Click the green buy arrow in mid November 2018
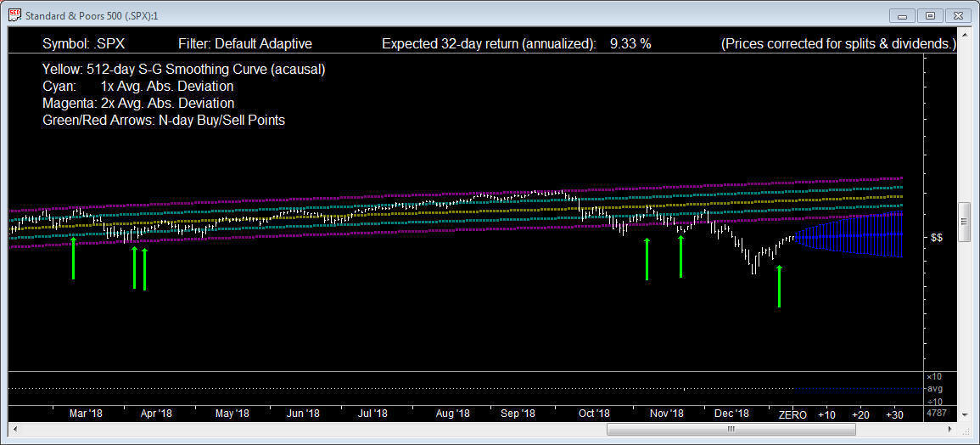 tap(680, 256)
